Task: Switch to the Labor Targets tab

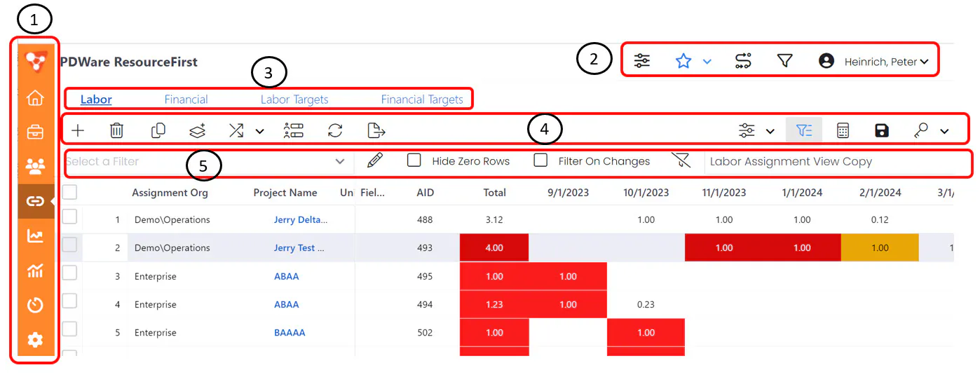Action: click(294, 100)
